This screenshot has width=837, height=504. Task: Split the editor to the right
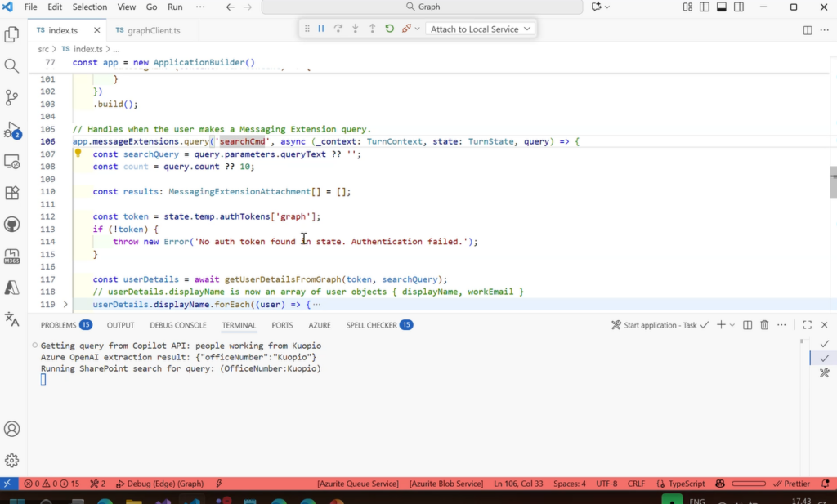point(808,30)
